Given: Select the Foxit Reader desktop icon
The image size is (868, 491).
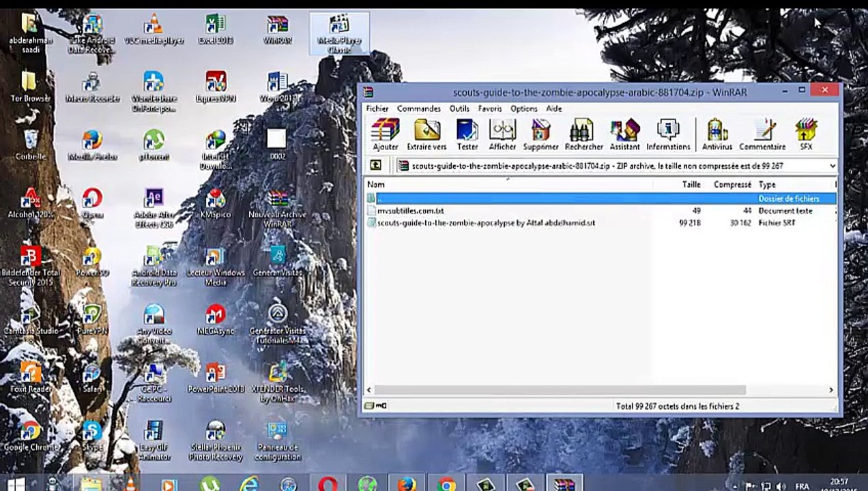Looking at the screenshot, I should click(x=31, y=377).
